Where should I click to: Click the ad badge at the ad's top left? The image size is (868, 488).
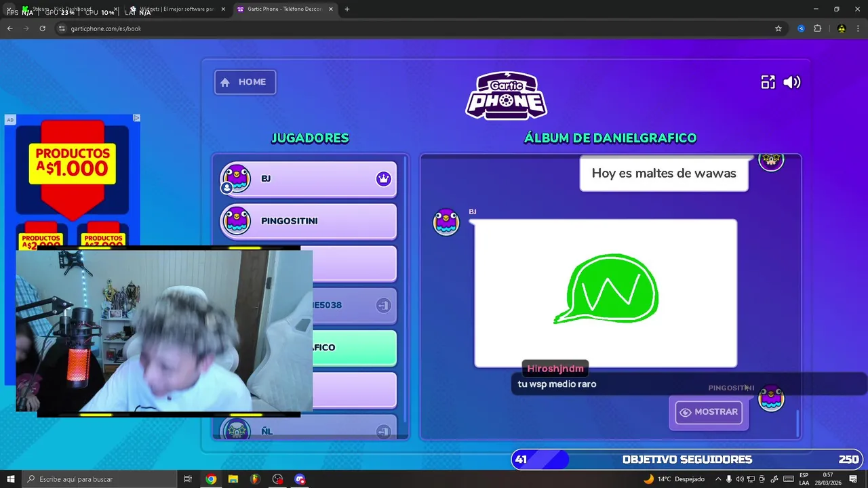pos(10,120)
